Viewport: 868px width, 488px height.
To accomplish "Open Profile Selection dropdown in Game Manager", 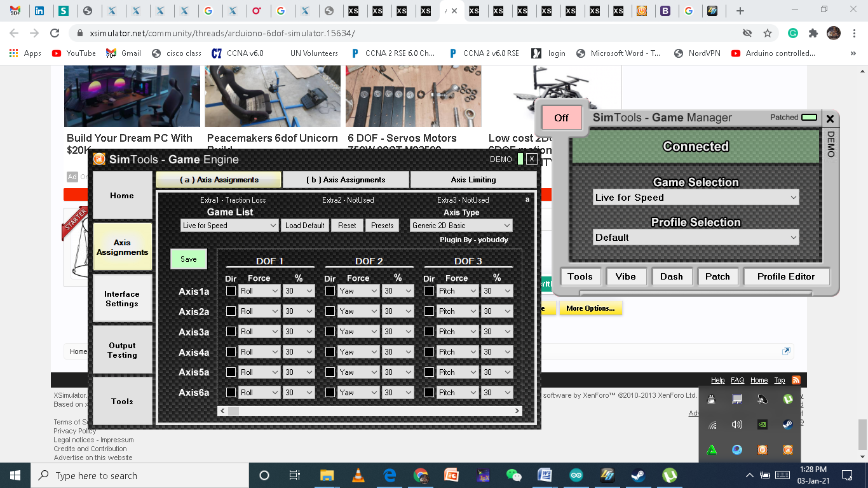I will (x=696, y=238).
